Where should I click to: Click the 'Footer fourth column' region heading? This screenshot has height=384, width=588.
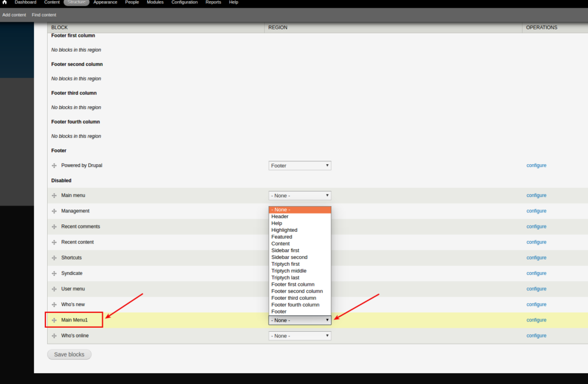[75, 122]
